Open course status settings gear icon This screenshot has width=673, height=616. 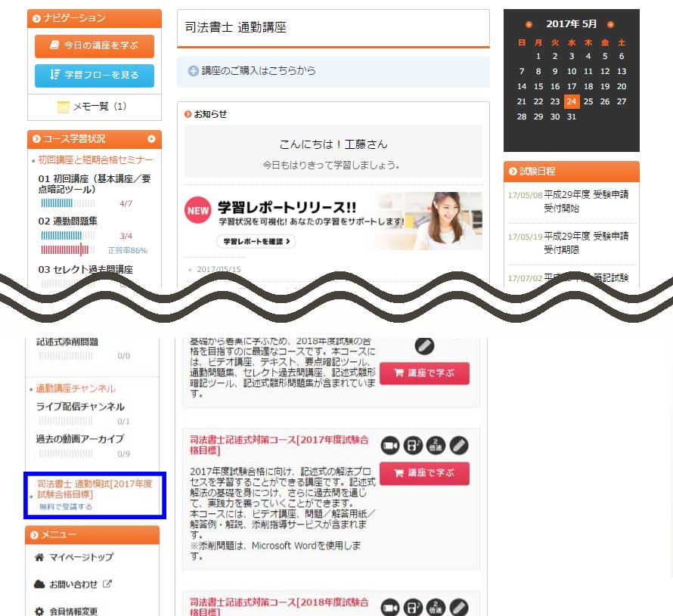(x=151, y=139)
